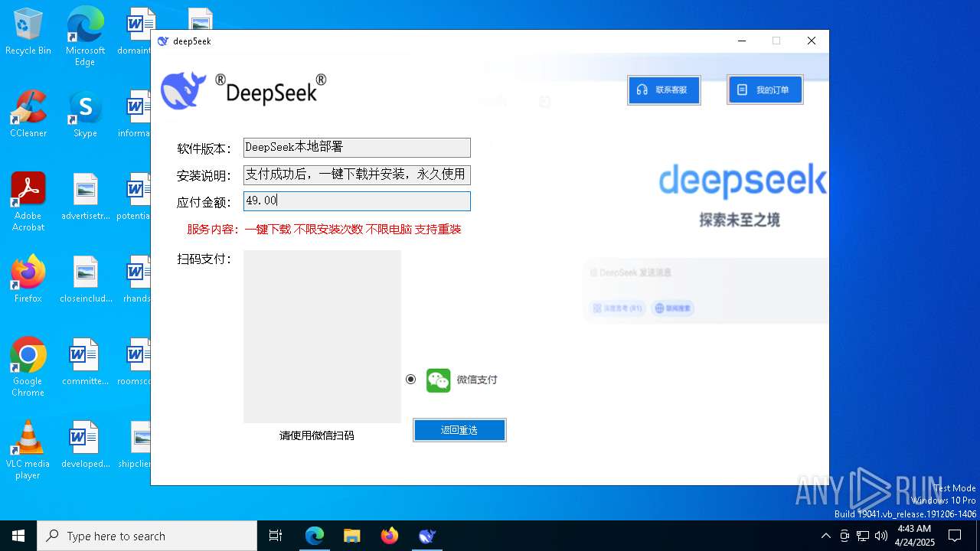
Task: Select Adobe Acrobat desktop shortcut
Action: [28, 202]
